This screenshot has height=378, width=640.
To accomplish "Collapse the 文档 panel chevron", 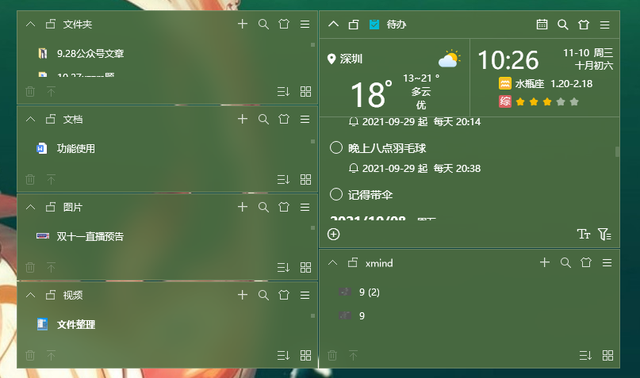I will pyautogui.click(x=30, y=119).
